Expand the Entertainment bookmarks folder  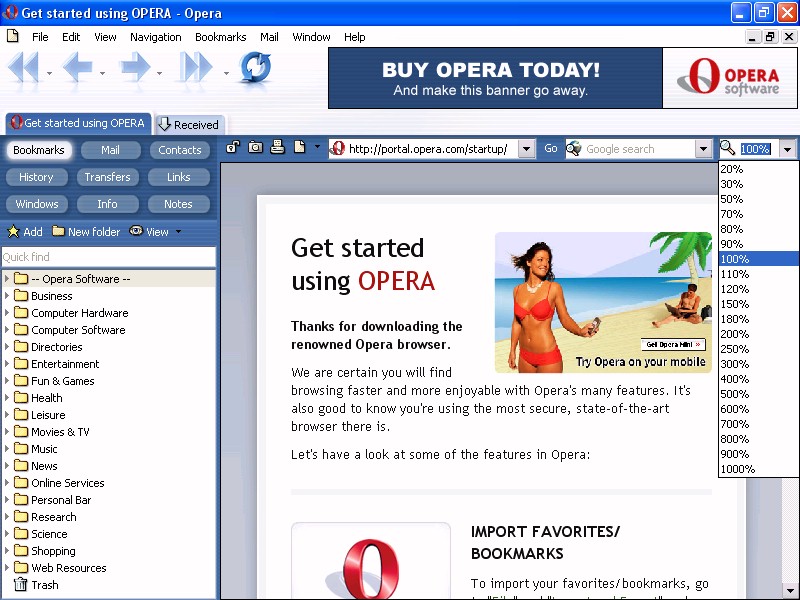(7, 363)
